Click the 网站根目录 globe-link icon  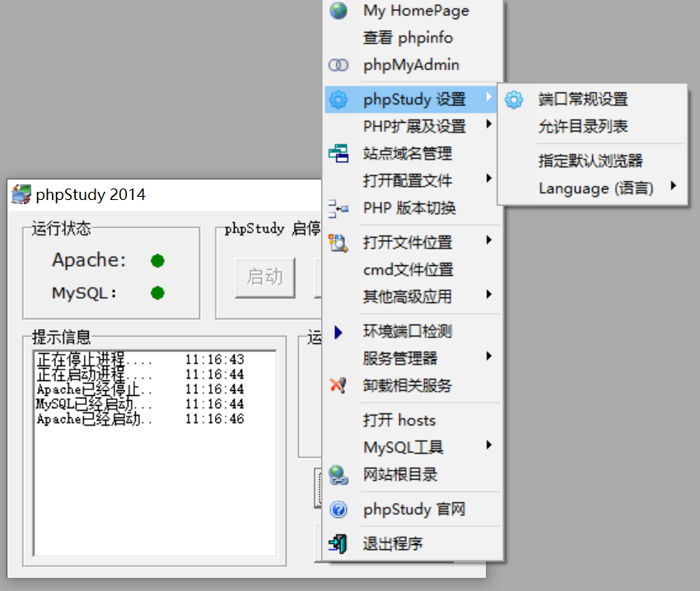click(x=338, y=475)
